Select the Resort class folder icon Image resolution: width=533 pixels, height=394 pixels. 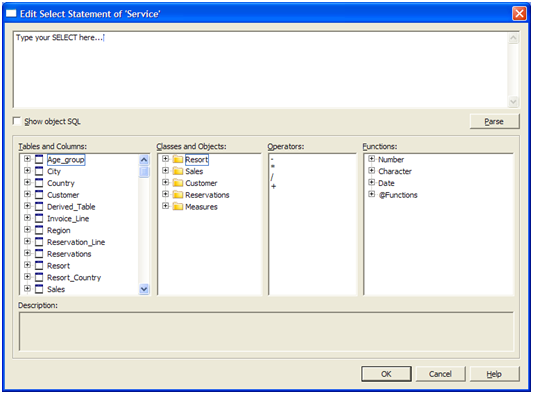click(x=178, y=159)
